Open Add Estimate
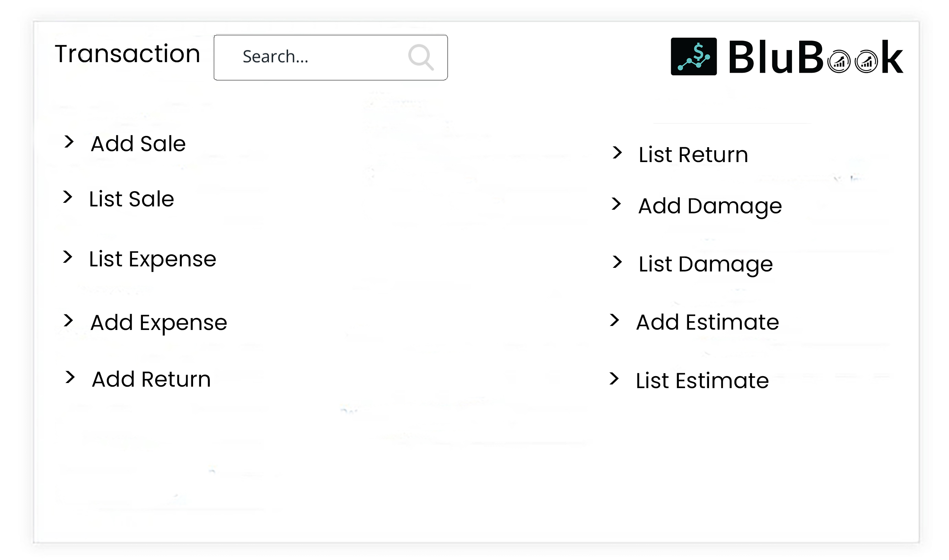This screenshot has height=560, width=949. coord(708,322)
